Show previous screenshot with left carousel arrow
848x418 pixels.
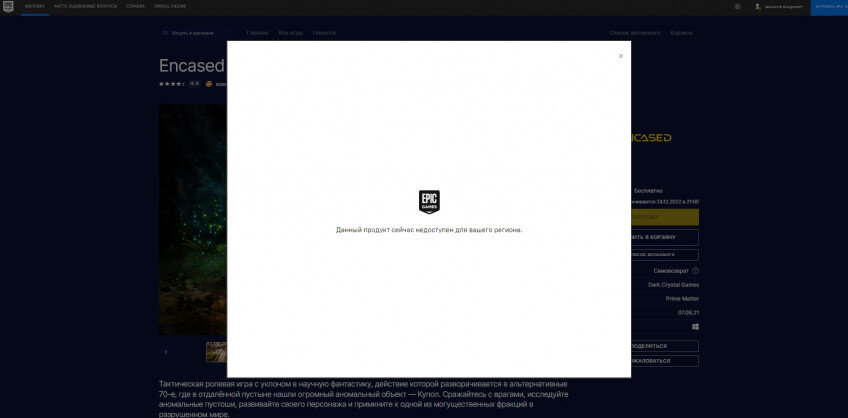(165, 352)
